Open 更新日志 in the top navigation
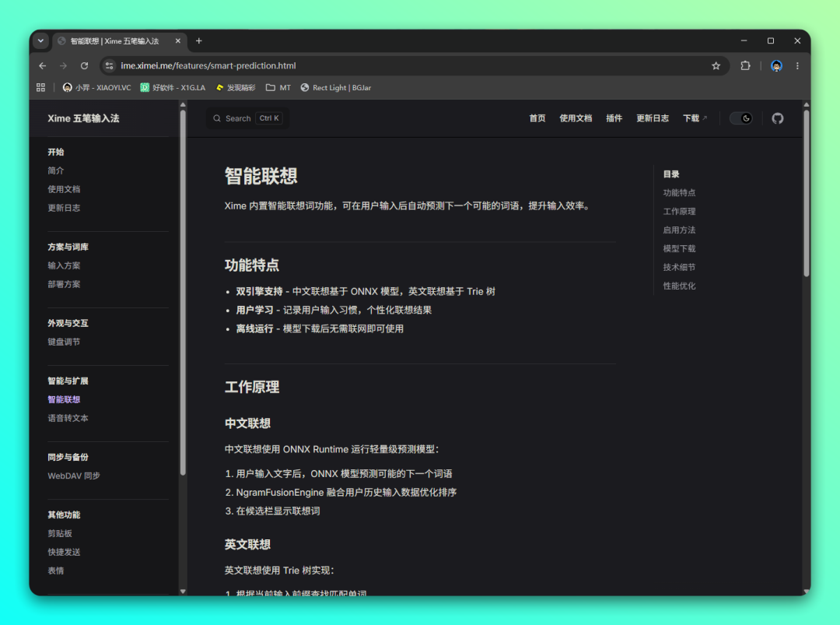This screenshot has height=625, width=840. tap(652, 118)
